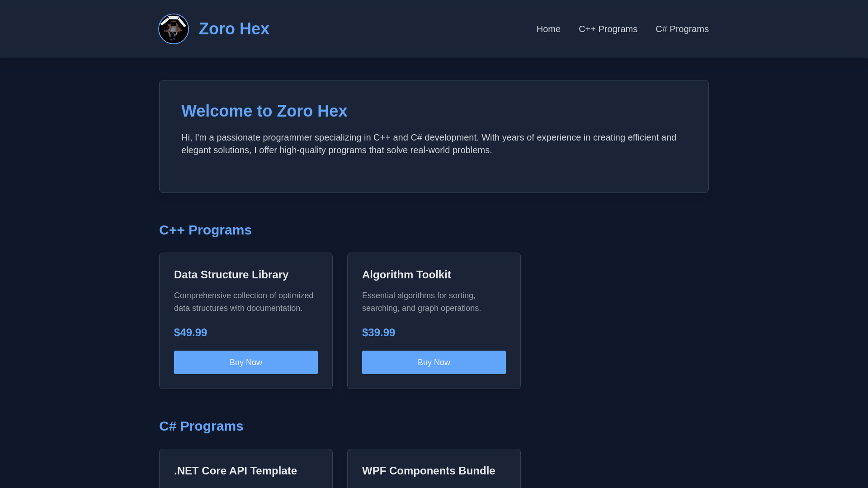Go to C# Programs in navigation

682,29
